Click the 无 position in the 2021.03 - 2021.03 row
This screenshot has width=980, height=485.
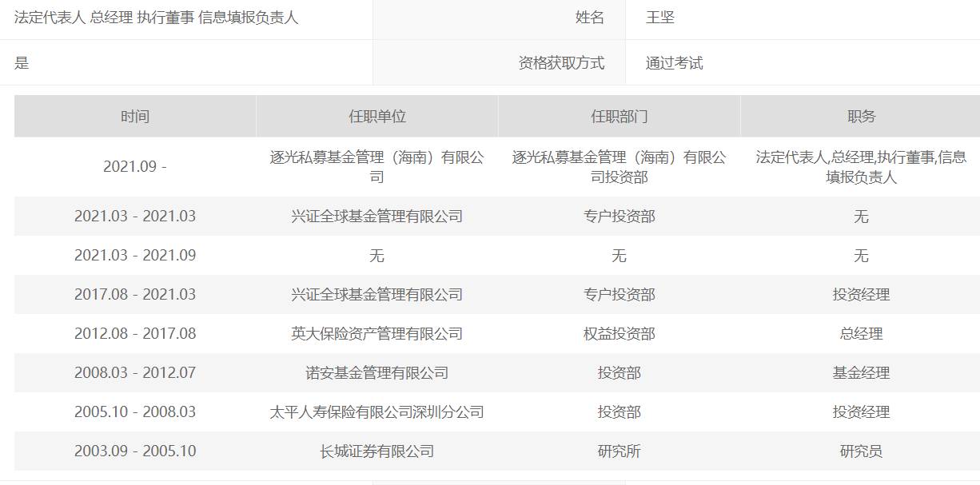point(861,217)
